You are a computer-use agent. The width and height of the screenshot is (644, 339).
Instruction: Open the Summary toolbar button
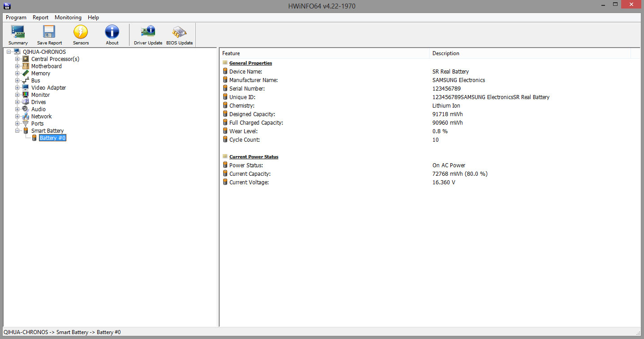click(x=18, y=35)
